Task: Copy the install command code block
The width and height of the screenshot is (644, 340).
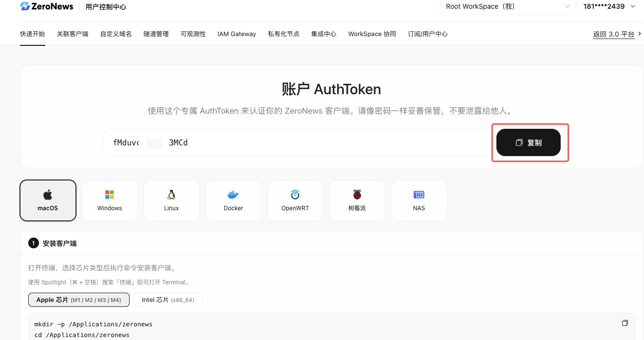Action: click(625, 323)
